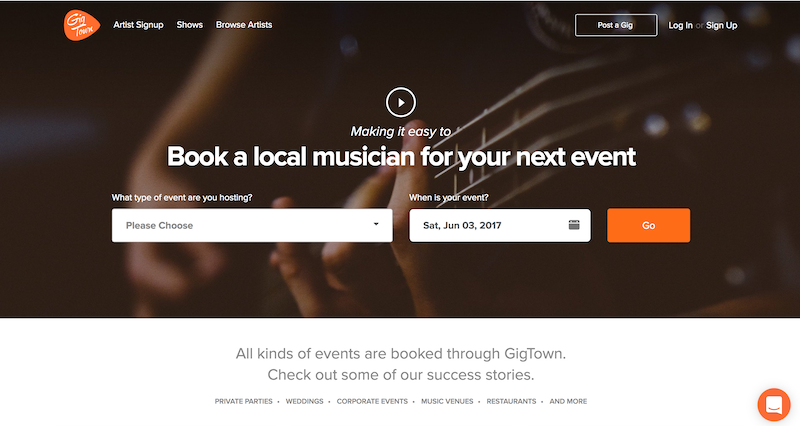Select the Music Venues category
This screenshot has height=426, width=800.
tap(447, 402)
